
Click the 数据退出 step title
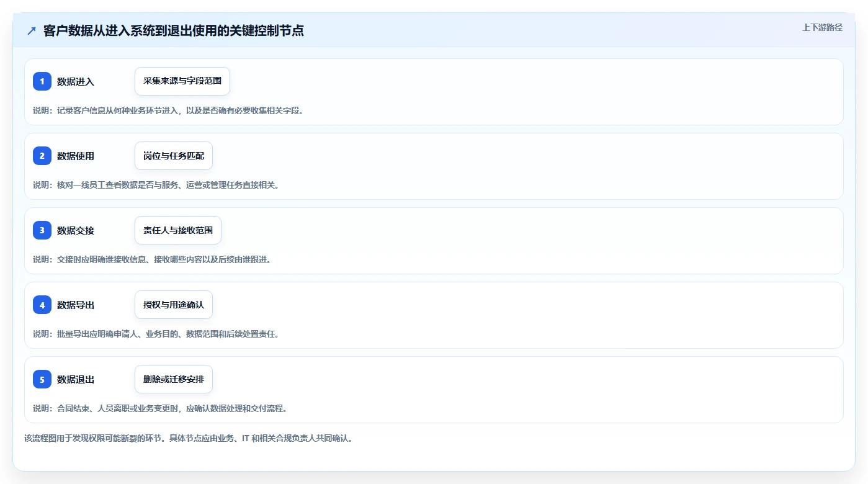(x=76, y=379)
